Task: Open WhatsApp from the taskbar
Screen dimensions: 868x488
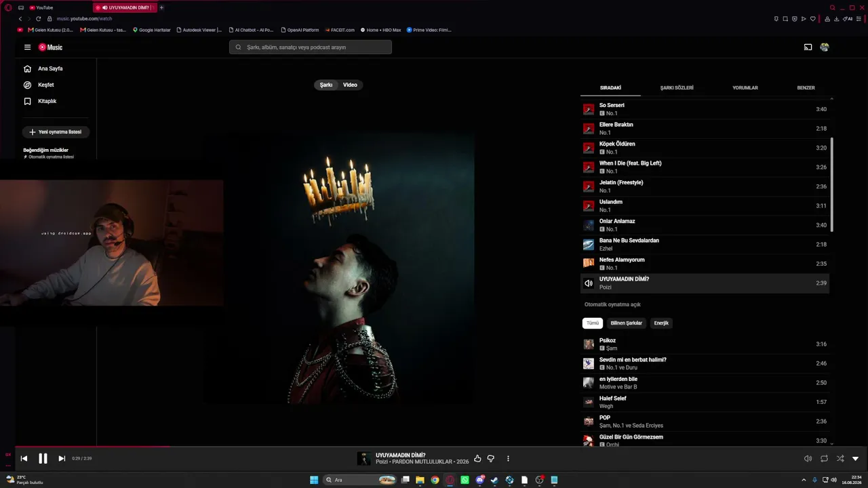Action: click(x=465, y=480)
